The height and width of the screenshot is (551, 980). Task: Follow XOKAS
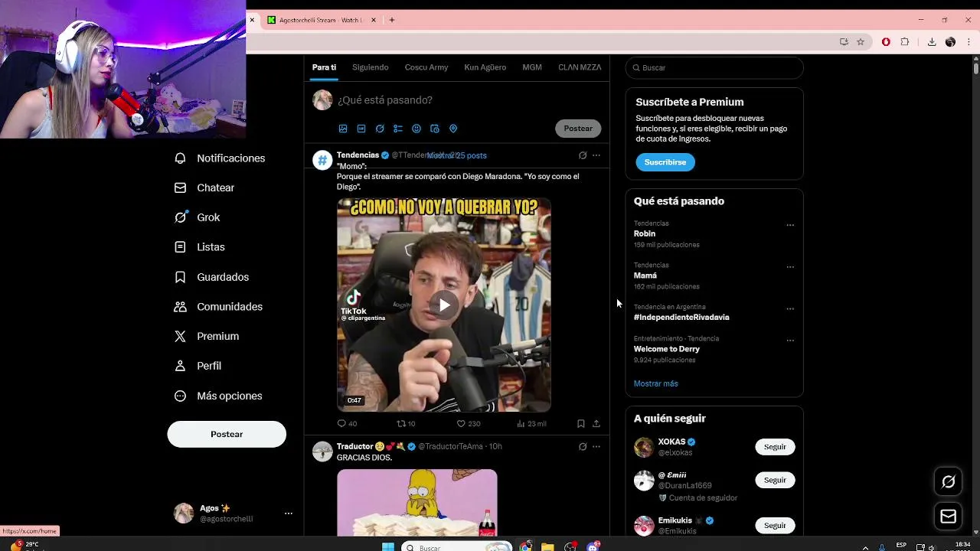pyautogui.click(x=775, y=447)
